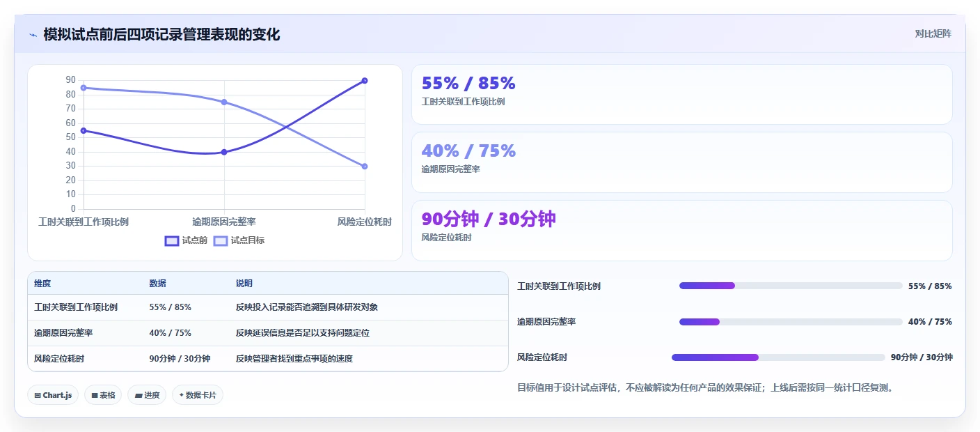Click 工时关联到工作项比例 chart axis label
Viewport: 980px width, 432px height.
point(84,222)
